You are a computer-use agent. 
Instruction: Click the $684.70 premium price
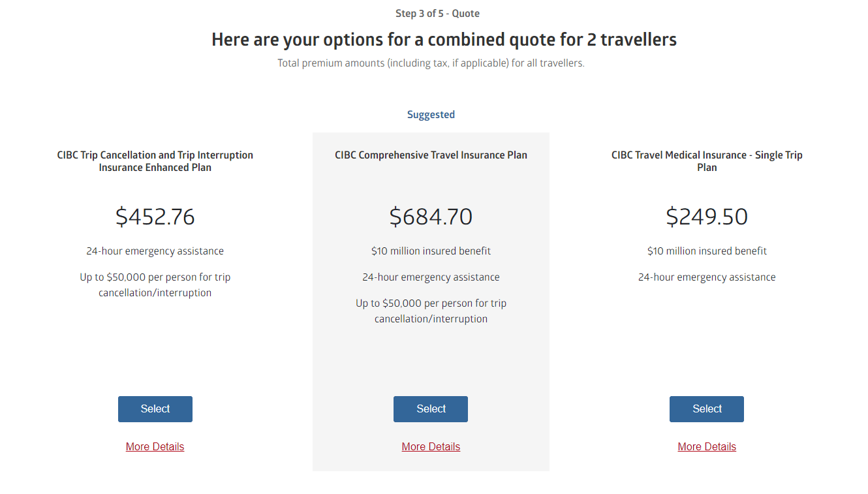click(431, 216)
